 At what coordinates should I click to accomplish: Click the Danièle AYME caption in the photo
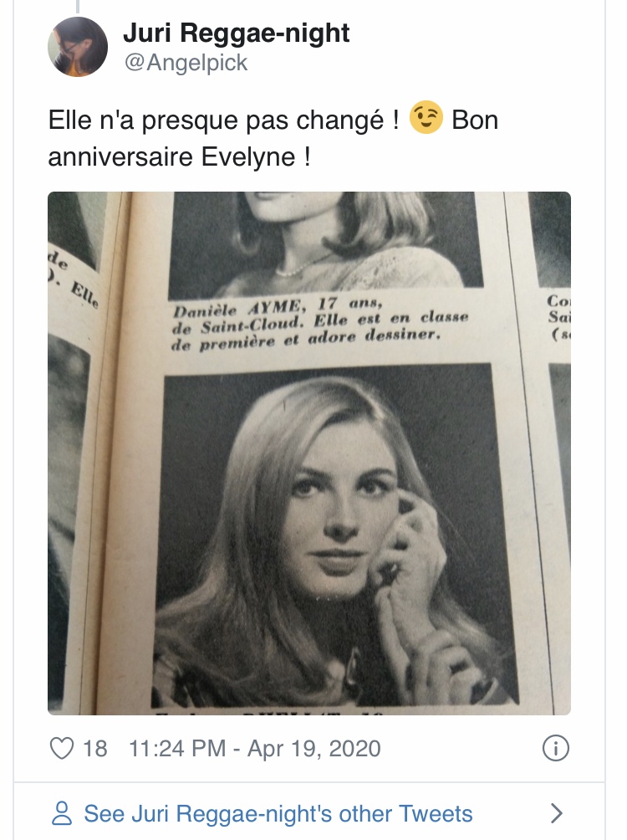pos(319,322)
